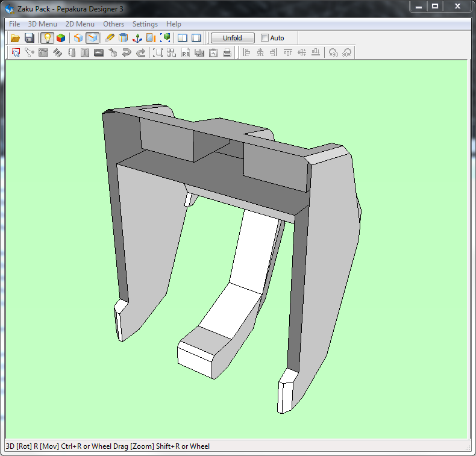476x456 pixels.
Task: Click the blue panel with orange bar icon
Action: coord(151,38)
